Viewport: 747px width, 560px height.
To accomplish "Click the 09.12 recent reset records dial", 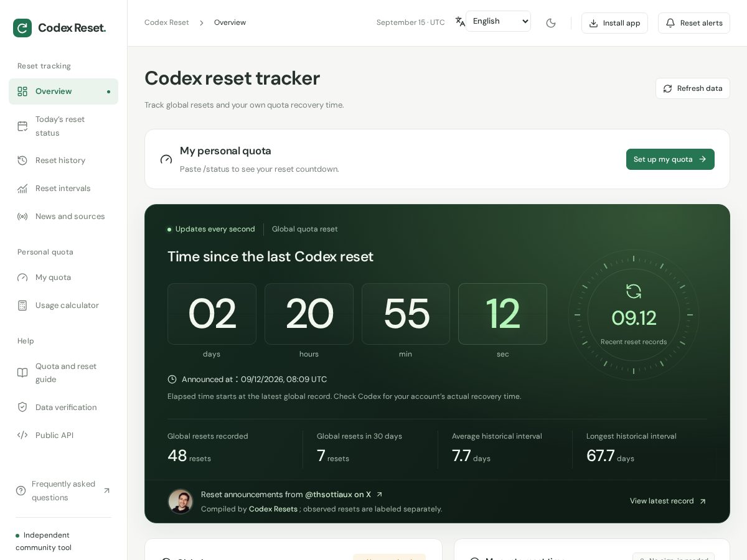I will pos(634,315).
